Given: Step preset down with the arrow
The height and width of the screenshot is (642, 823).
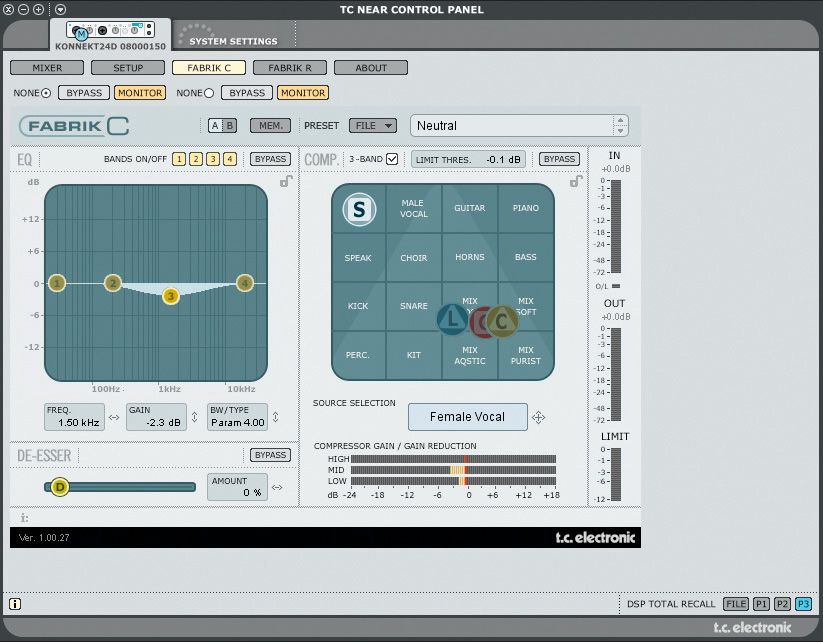Looking at the screenshot, I should (x=620, y=131).
